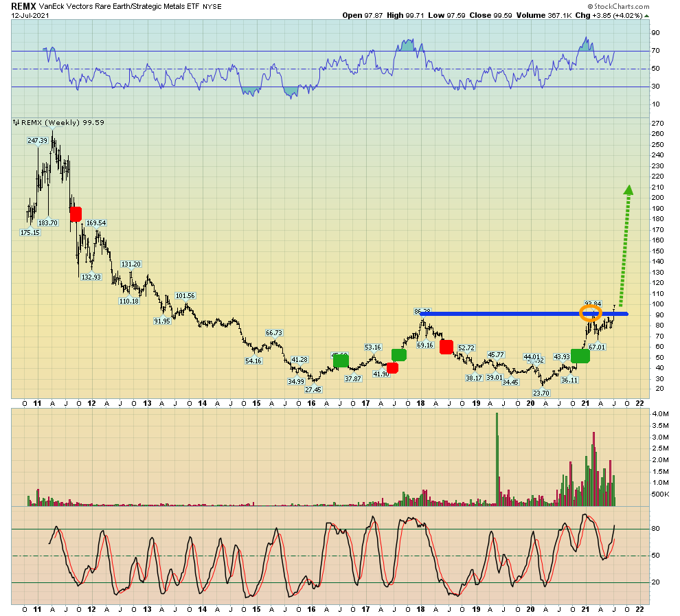Viewport: 680px width, 616px height.
Task: Click the green square above the 41.90 low
Action: click(399, 355)
